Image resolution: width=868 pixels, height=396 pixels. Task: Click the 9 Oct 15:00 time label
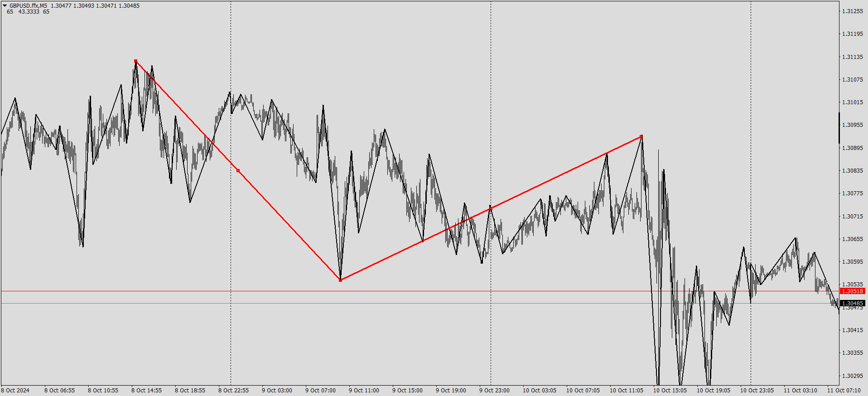click(407, 390)
